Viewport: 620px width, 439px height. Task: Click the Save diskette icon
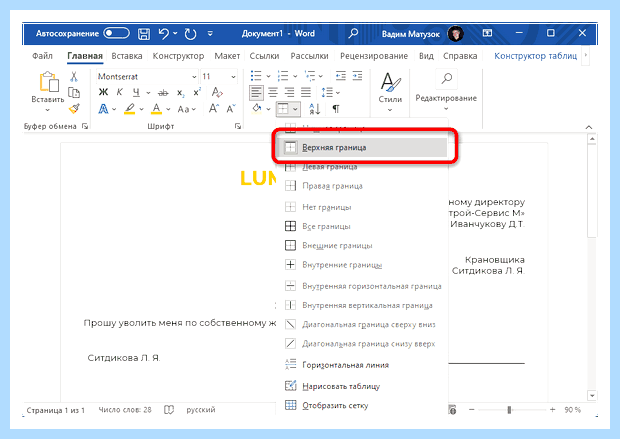click(x=144, y=34)
